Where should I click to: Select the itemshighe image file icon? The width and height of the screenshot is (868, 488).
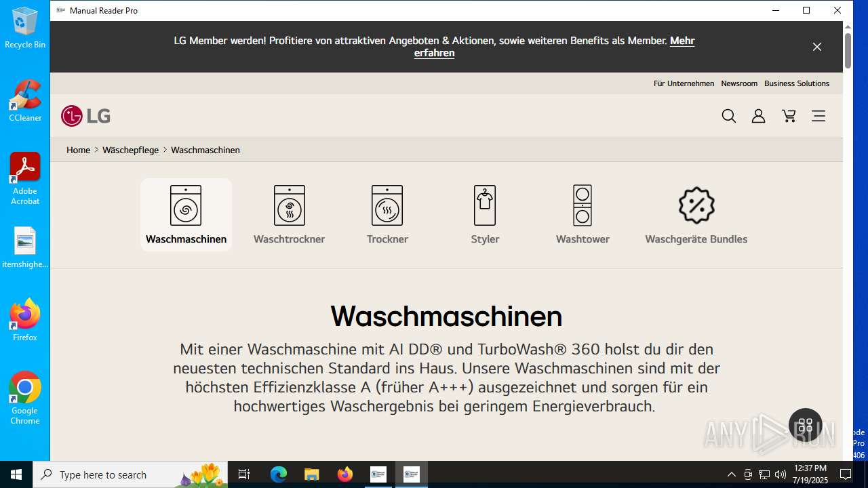25,248
